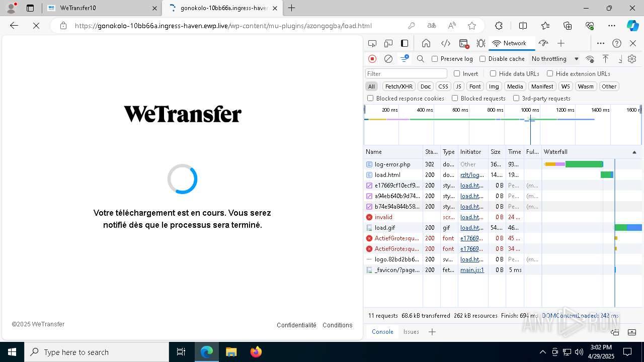Check 3rd-party requests checkbox
The width and height of the screenshot is (644, 362).
pos(516,98)
